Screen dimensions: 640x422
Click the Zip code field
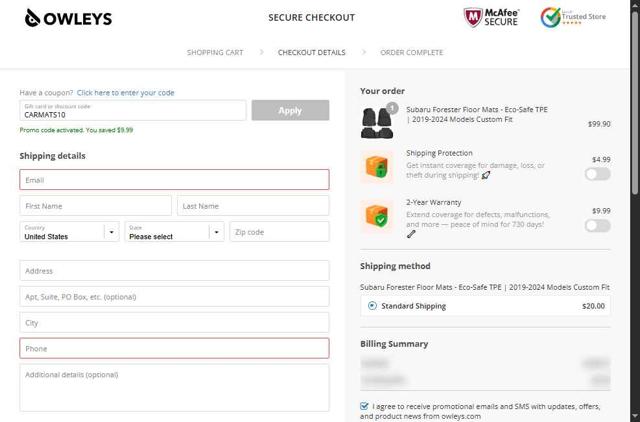click(x=279, y=232)
